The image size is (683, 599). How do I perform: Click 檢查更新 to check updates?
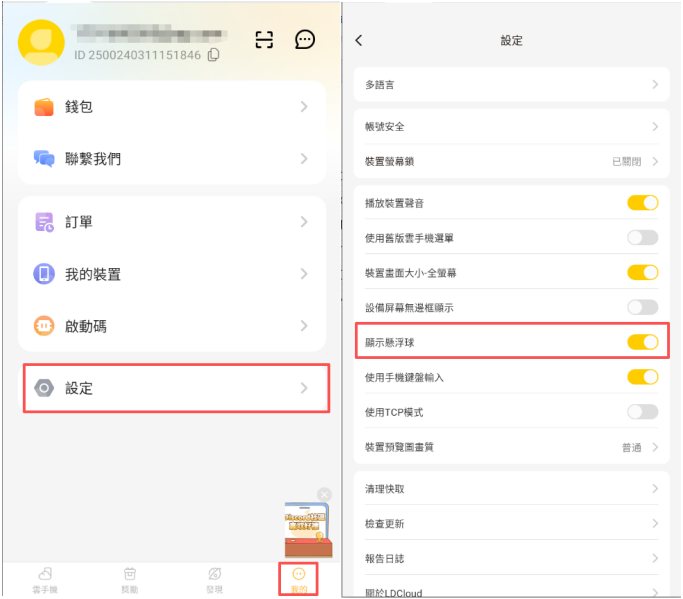[511, 524]
